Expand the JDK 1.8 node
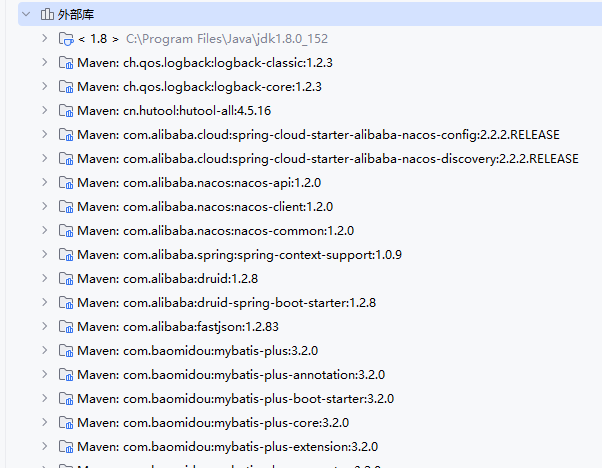Viewport: 602px width, 468px height. point(45,38)
